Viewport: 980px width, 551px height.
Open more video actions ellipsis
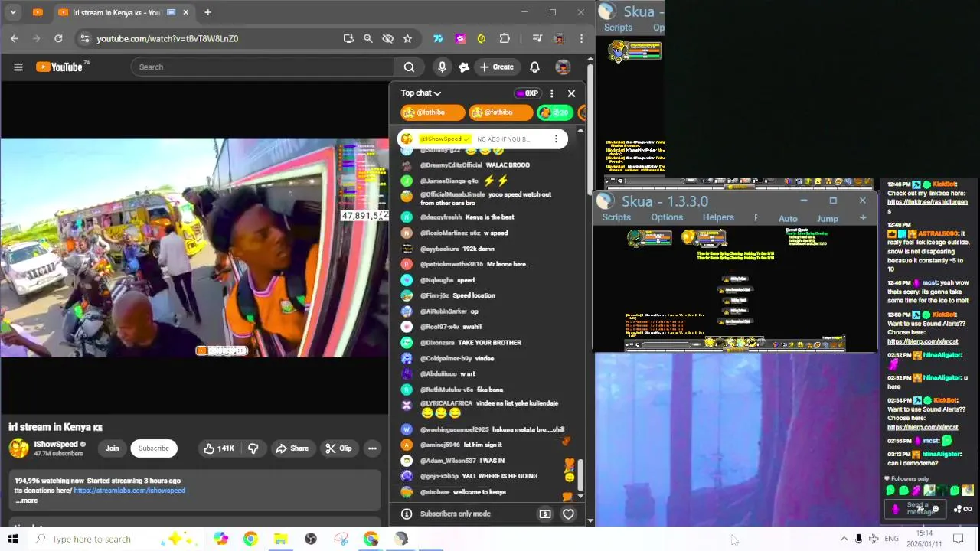pos(372,448)
